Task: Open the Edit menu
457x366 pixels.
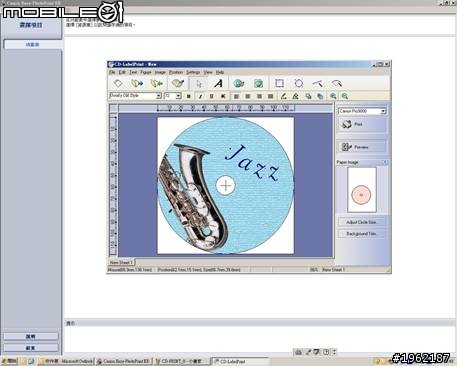Action: (122, 72)
